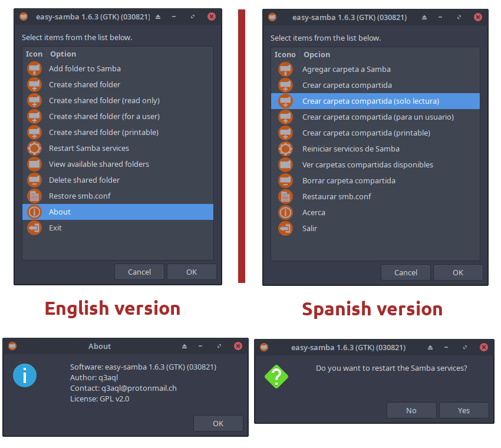Click the 'Icon' column header in English window
Image resolution: width=501 pixels, height=448 pixels.
click(x=34, y=54)
